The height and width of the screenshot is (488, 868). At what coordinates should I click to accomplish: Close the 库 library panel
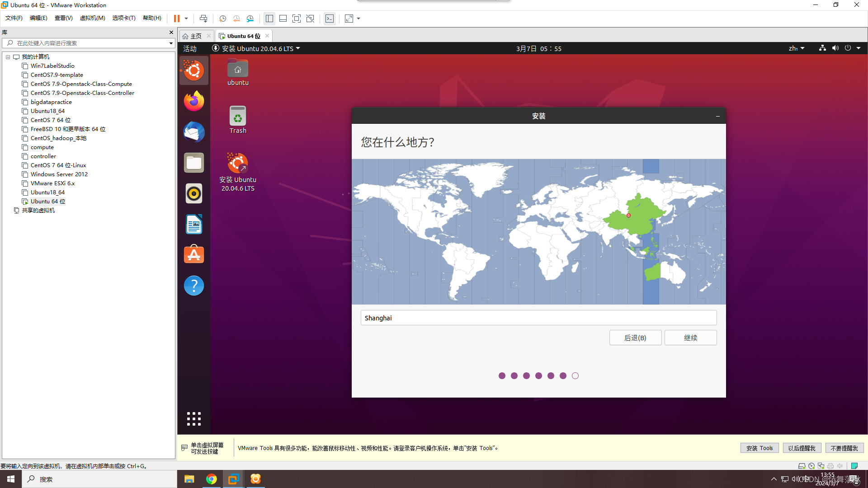coord(171,32)
